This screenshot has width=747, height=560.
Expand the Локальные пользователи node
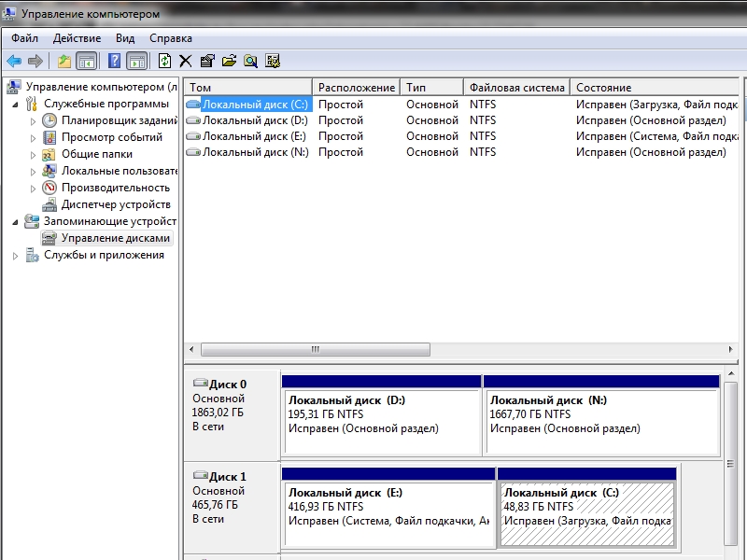point(33,172)
